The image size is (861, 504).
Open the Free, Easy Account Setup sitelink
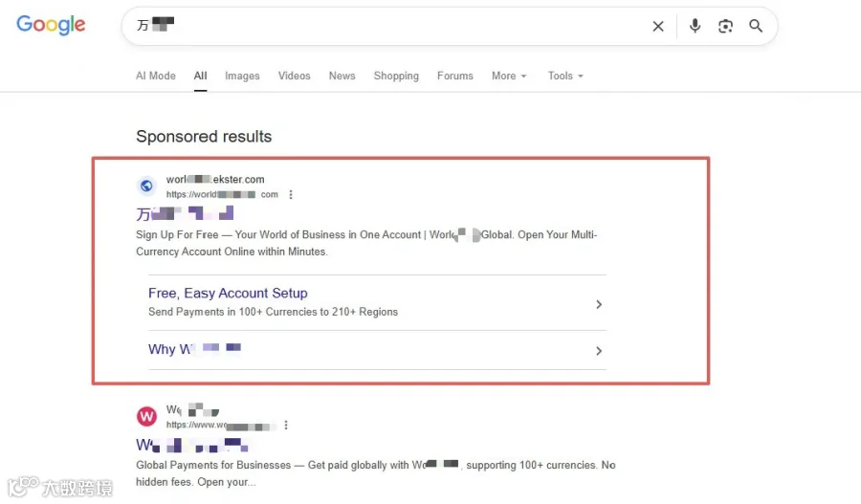point(228,294)
